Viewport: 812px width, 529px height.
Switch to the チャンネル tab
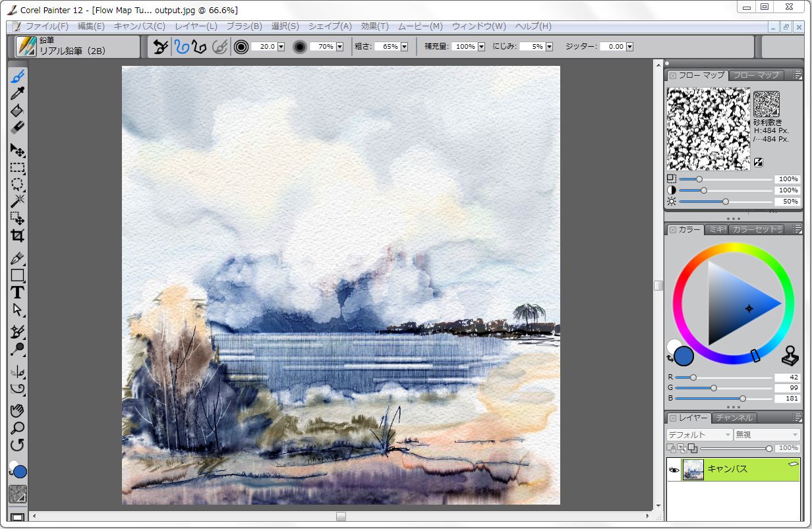(x=734, y=418)
